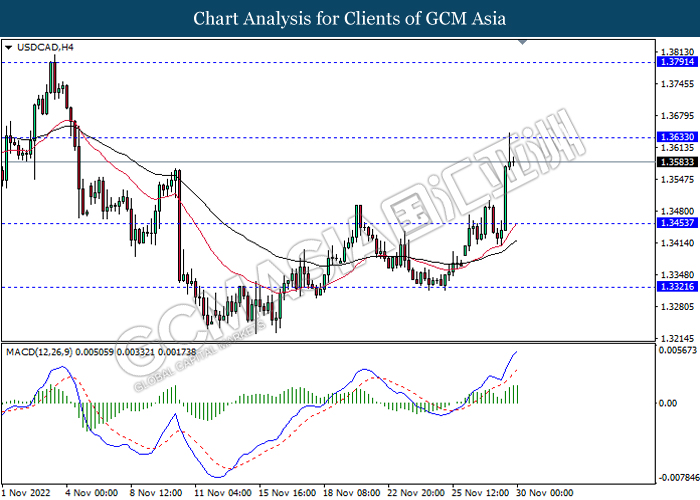Click the chart shift marker triangle on the top edge

click(522, 42)
